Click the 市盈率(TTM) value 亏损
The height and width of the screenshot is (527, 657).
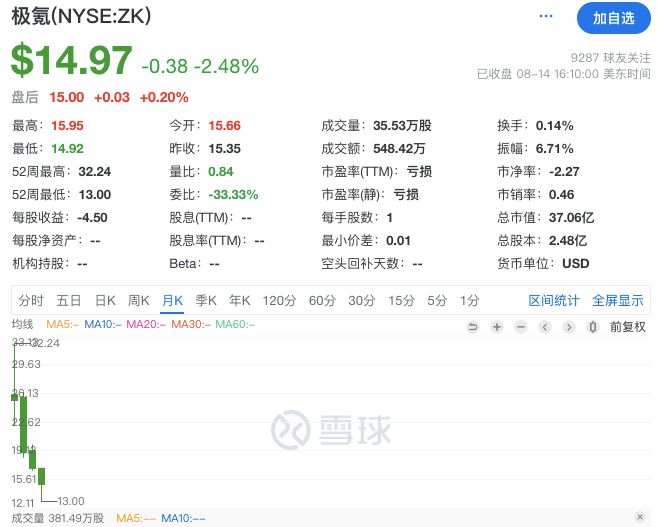tap(419, 172)
